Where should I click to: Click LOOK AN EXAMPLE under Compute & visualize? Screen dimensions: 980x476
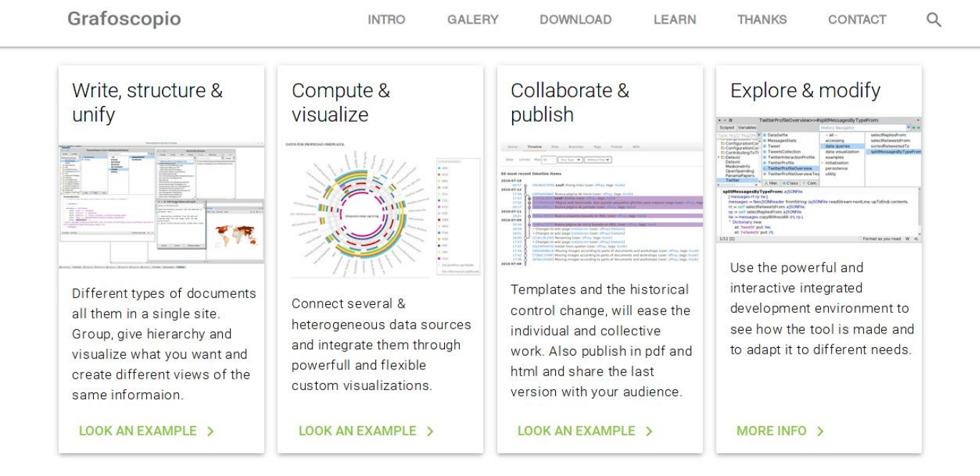(x=357, y=431)
